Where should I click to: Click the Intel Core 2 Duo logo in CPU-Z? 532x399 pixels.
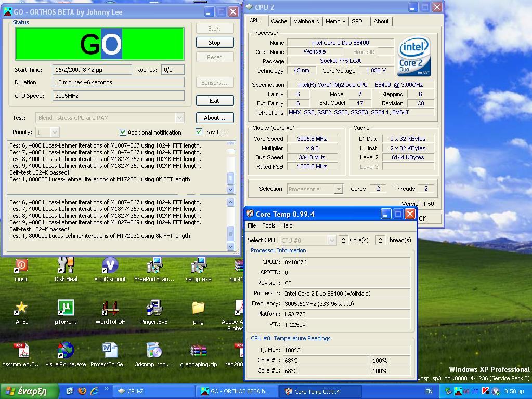[x=414, y=56]
